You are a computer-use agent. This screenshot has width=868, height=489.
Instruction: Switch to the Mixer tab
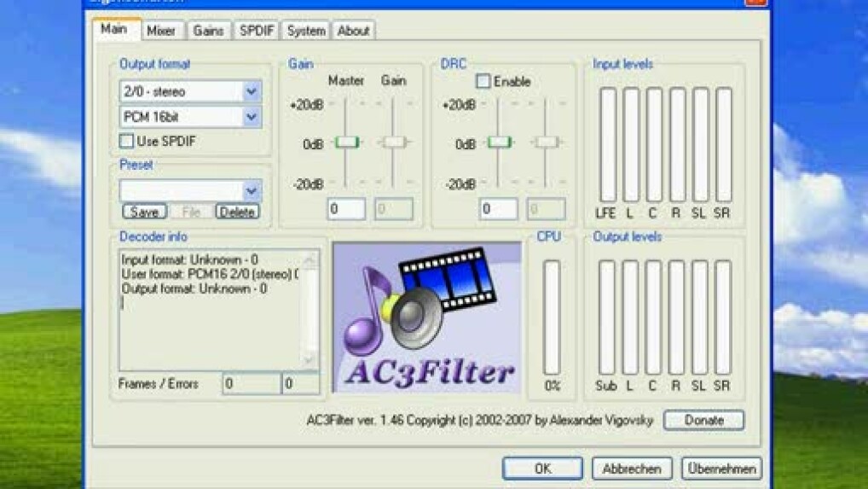point(160,31)
